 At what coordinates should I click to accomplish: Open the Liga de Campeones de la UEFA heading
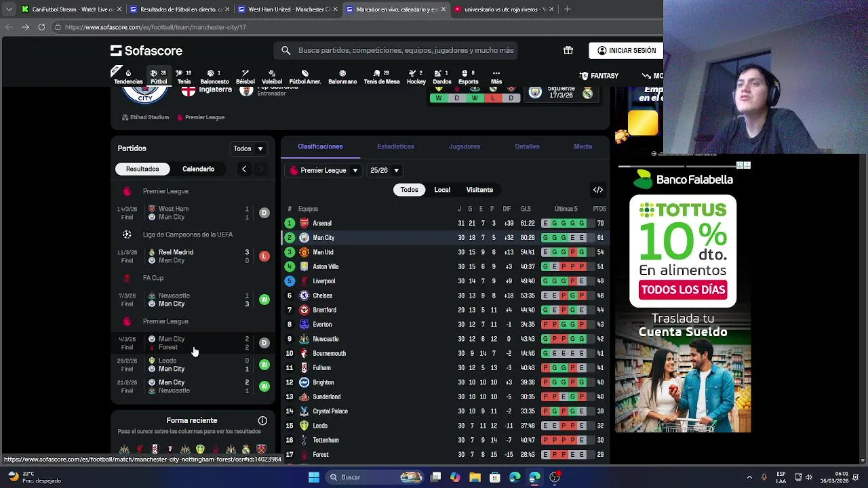[187, 235]
